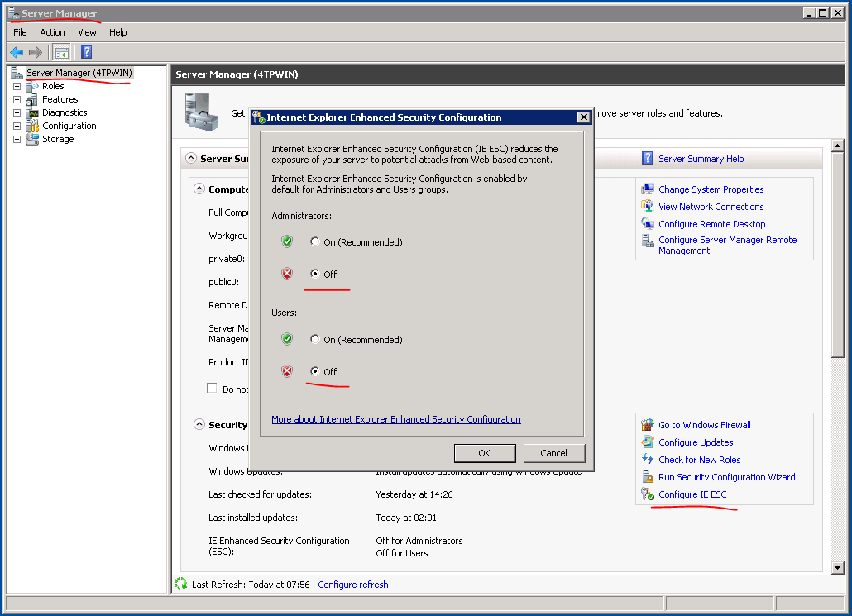Open the Run Security Configuration Wizard link
The image size is (852, 616).
727,477
